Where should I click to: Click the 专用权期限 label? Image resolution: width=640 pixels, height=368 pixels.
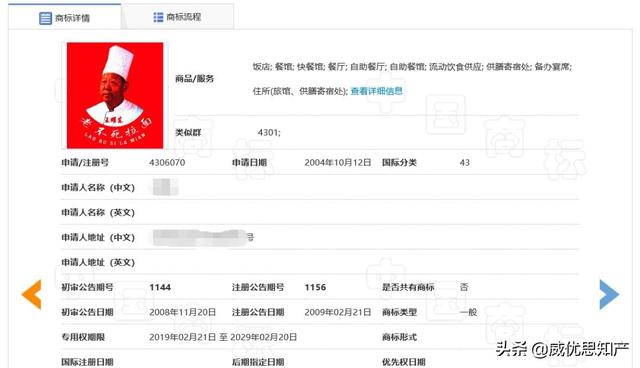coord(83,337)
